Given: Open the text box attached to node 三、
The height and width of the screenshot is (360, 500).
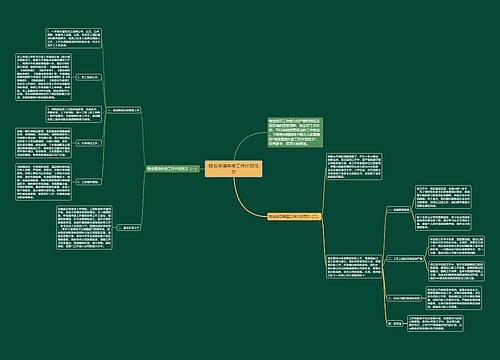Looking at the screenshot, I should (454, 298).
